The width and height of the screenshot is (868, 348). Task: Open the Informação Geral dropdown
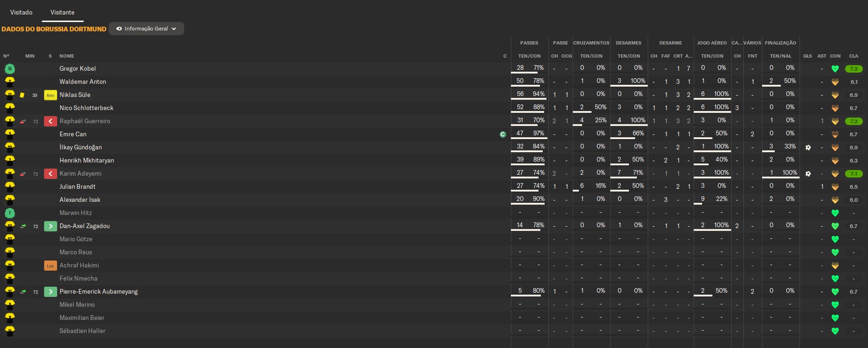click(146, 29)
